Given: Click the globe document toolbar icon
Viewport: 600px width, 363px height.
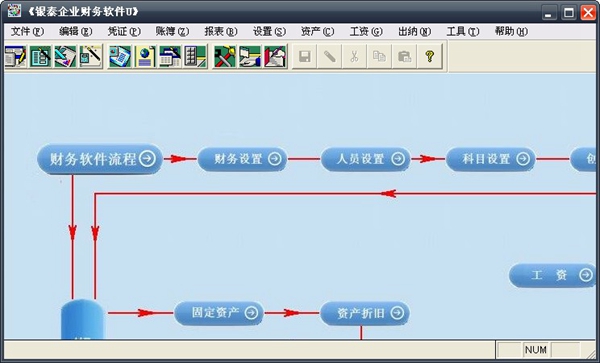Looking at the screenshot, I should [x=145, y=57].
